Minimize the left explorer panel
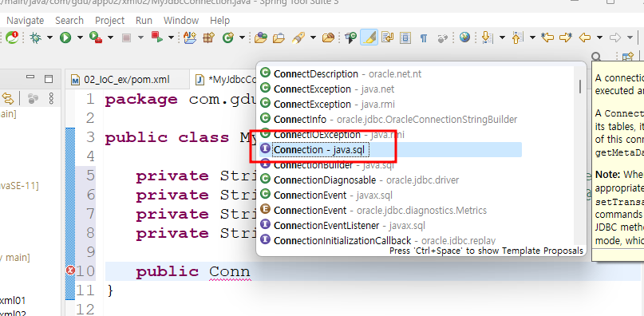The width and height of the screenshot is (644, 316). coord(30,77)
